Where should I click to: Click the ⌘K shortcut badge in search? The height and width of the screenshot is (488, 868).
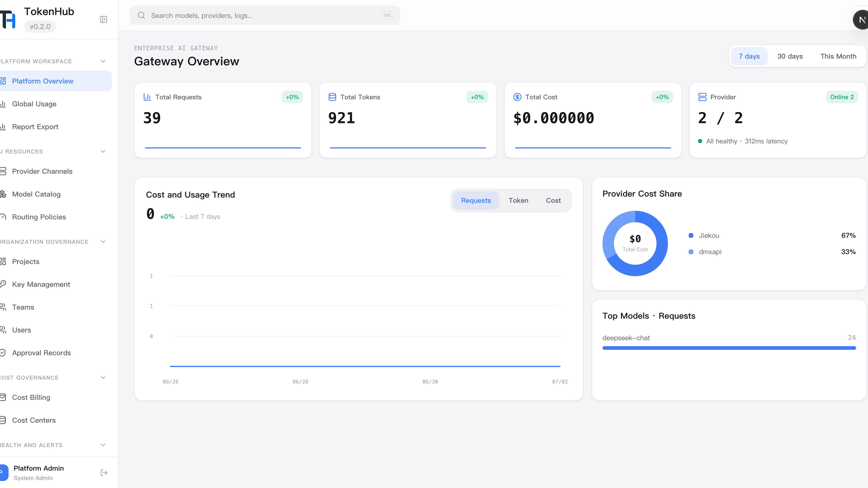point(387,16)
